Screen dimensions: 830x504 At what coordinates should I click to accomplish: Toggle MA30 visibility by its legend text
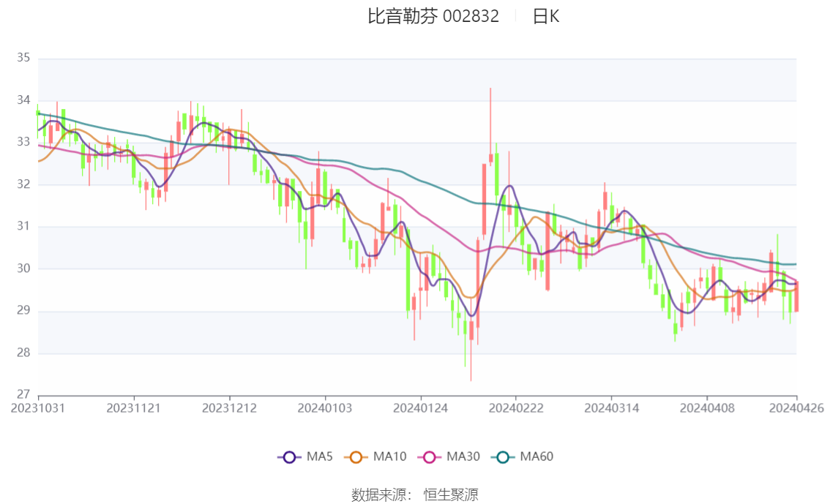point(463,457)
